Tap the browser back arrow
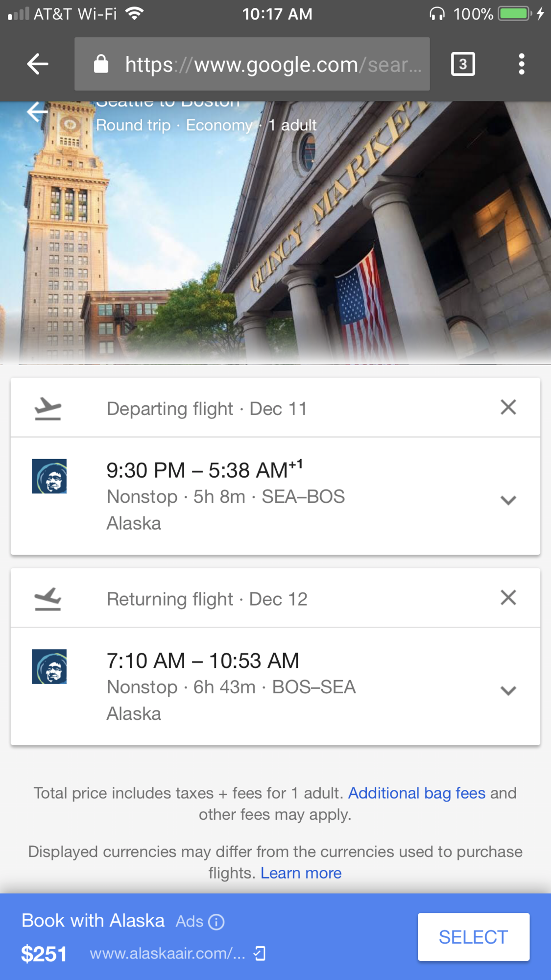 click(x=38, y=64)
